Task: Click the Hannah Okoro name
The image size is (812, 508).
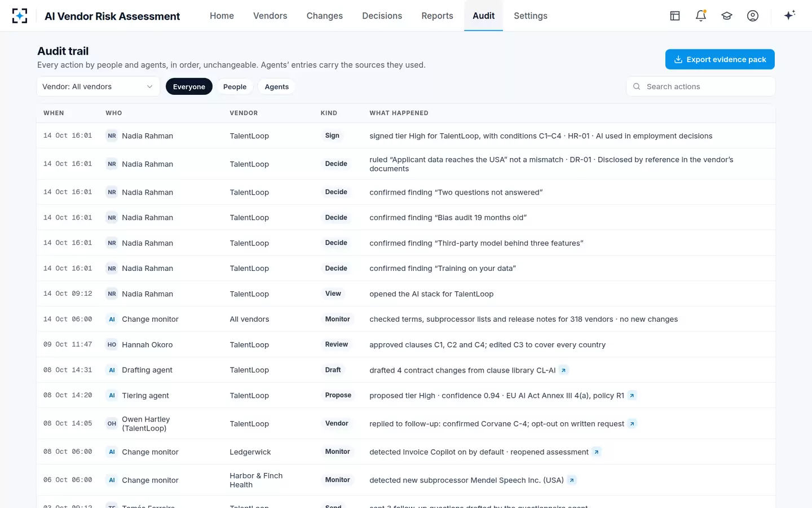Action: pyautogui.click(x=147, y=345)
